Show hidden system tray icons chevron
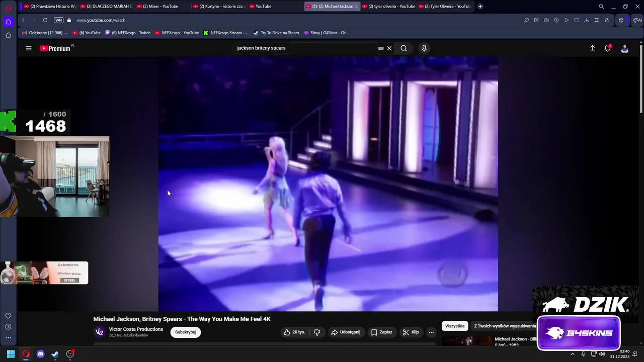 572,354
